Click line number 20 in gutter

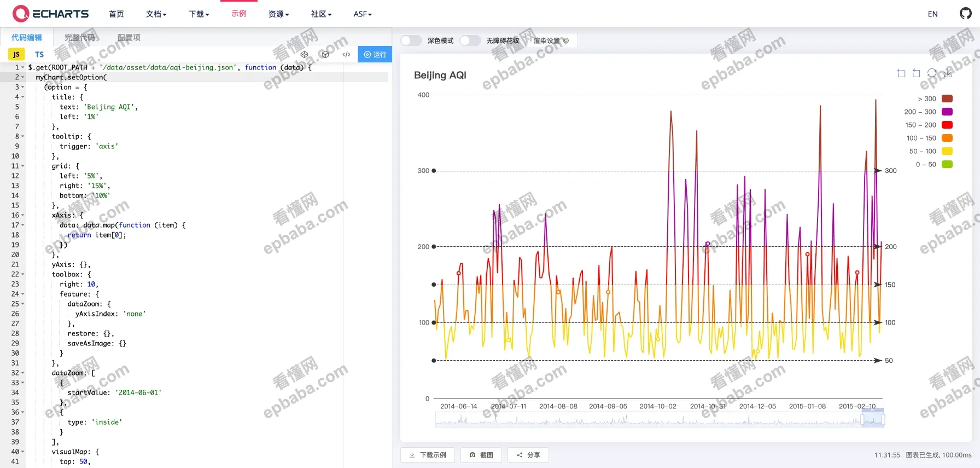pyautogui.click(x=15, y=255)
